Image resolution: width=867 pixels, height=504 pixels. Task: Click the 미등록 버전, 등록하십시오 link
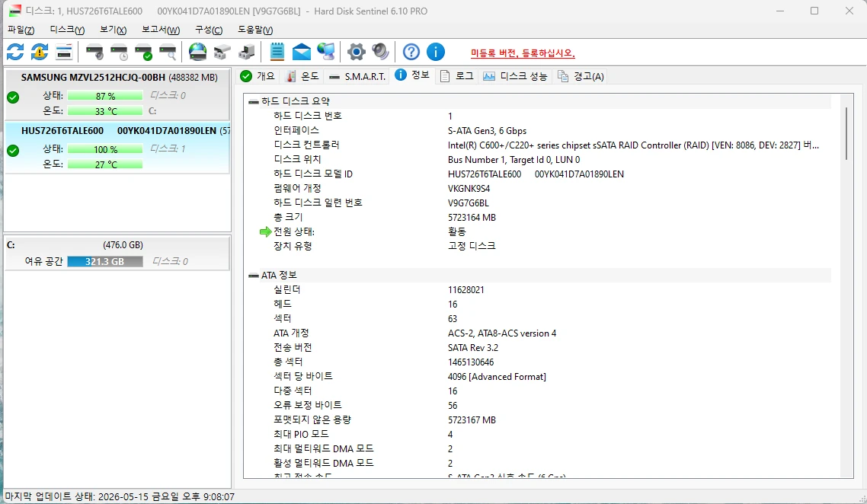[523, 53]
